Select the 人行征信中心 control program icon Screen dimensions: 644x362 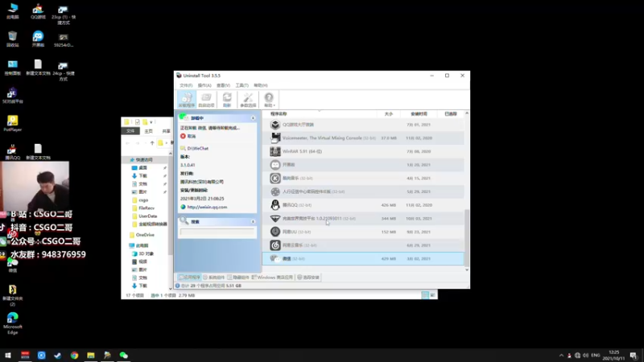pos(275,191)
